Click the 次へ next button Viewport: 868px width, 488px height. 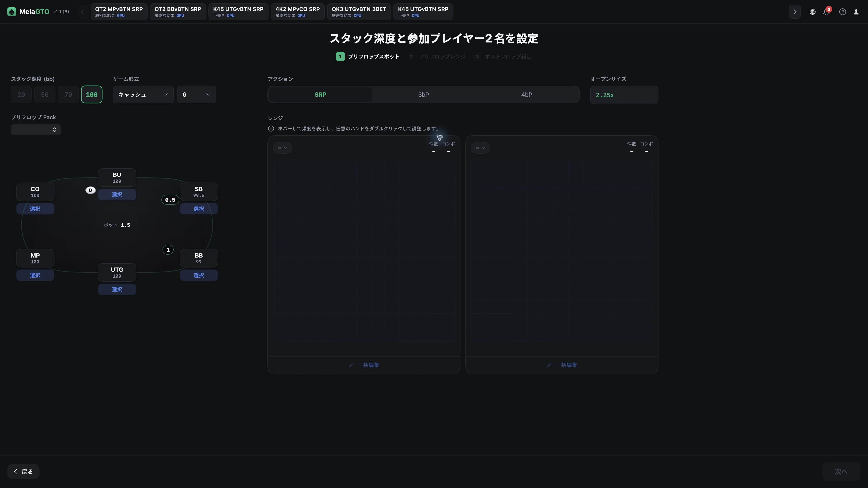tap(841, 472)
